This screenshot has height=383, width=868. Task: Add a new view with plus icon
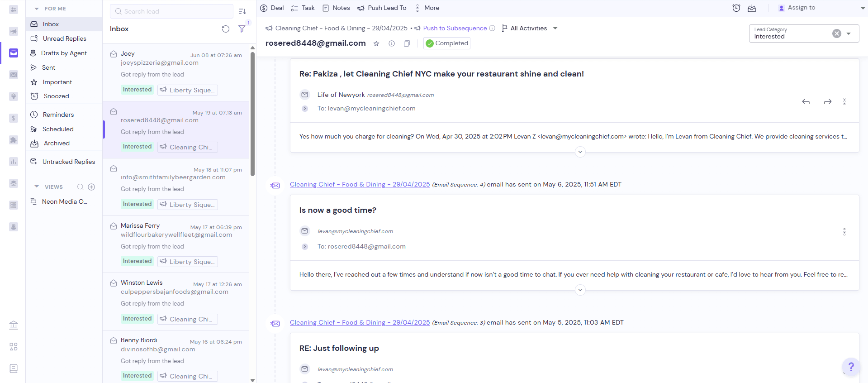pyautogui.click(x=91, y=187)
